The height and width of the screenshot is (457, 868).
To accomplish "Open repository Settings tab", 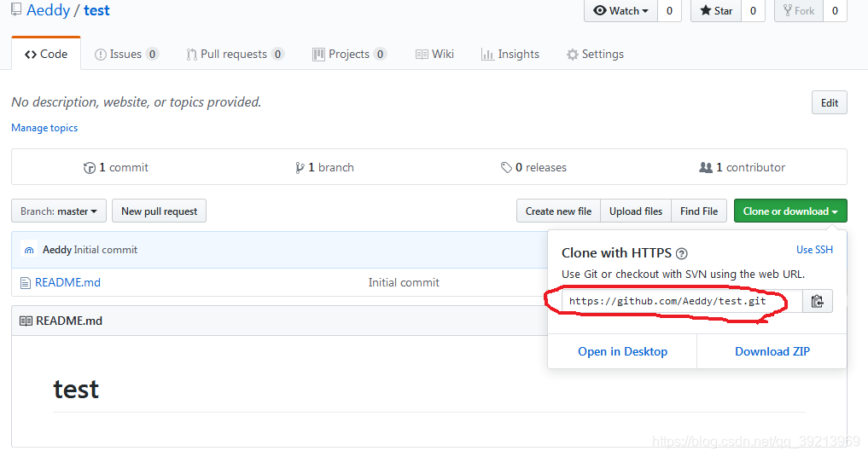I will (x=595, y=54).
